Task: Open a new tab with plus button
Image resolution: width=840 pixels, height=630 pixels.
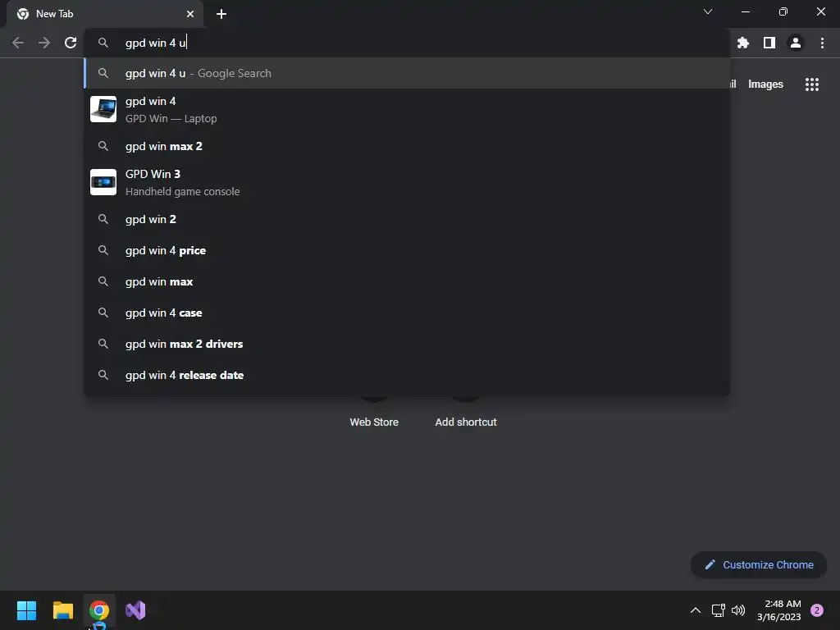Action: 221,14
